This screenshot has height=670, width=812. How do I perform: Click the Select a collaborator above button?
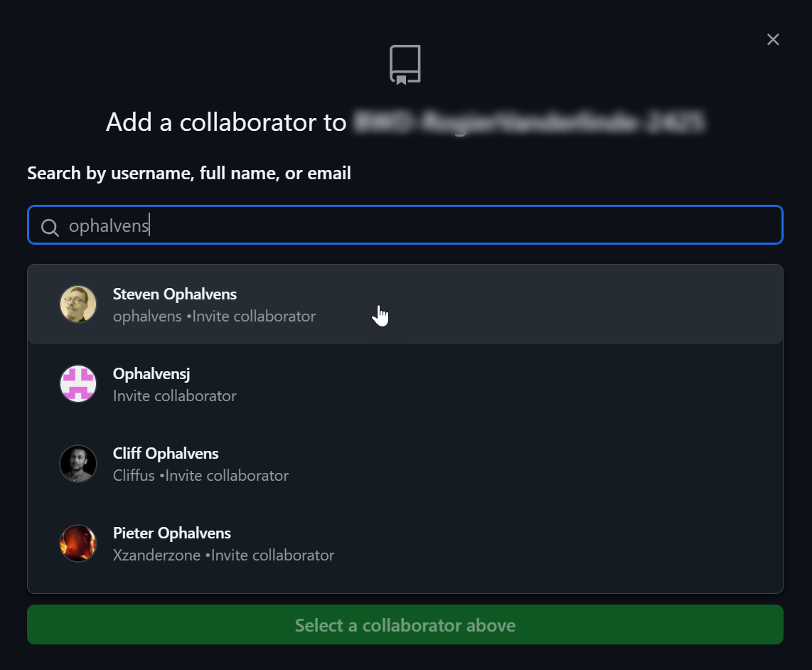405,625
